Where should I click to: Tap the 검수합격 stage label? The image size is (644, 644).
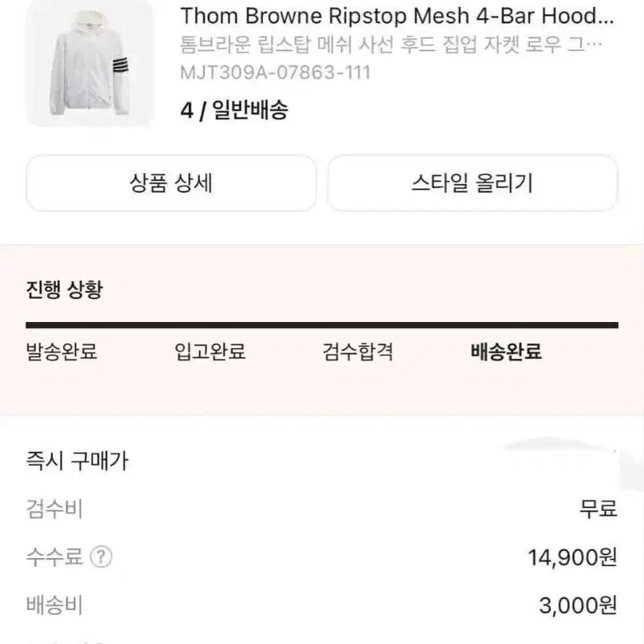[x=356, y=353]
